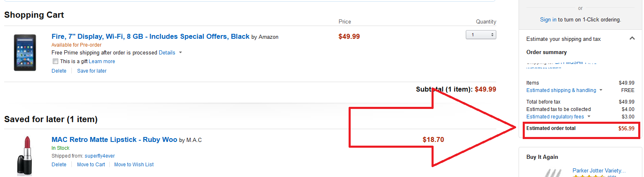Open MAC Retro Matte Lipstick title link

tap(114, 139)
